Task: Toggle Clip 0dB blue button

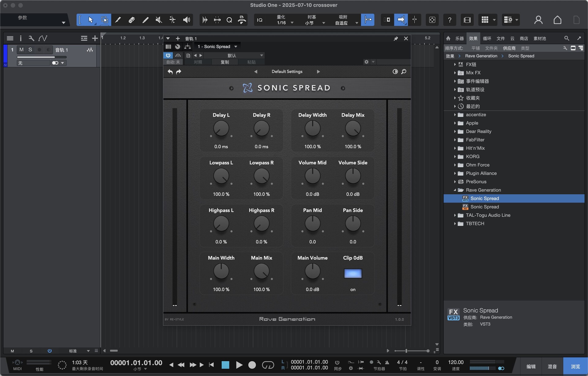Action: pyautogui.click(x=353, y=273)
